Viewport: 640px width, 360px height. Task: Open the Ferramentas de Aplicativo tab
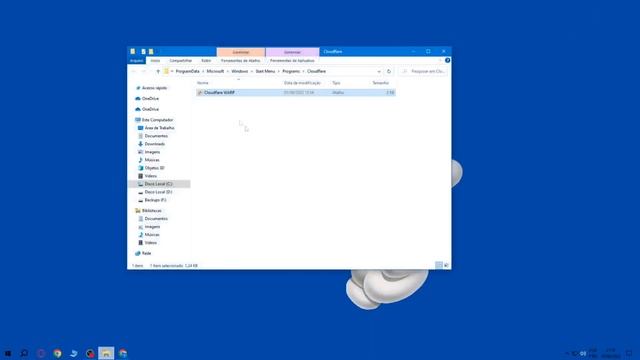click(292, 60)
